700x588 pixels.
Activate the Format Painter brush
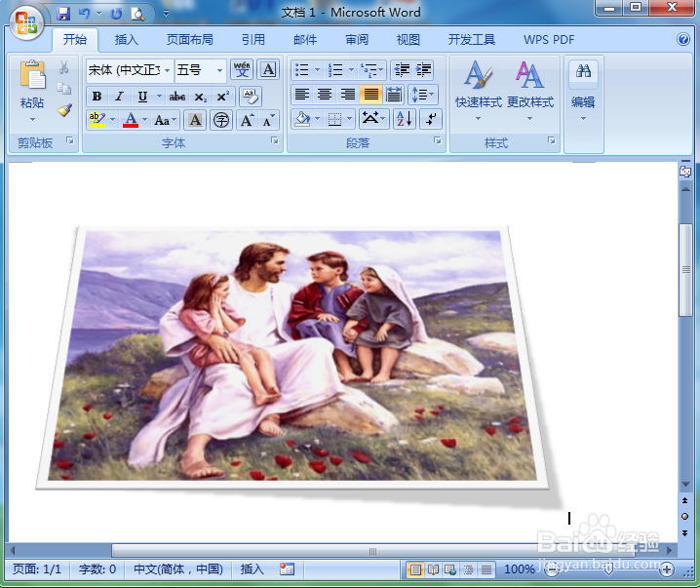[x=63, y=110]
